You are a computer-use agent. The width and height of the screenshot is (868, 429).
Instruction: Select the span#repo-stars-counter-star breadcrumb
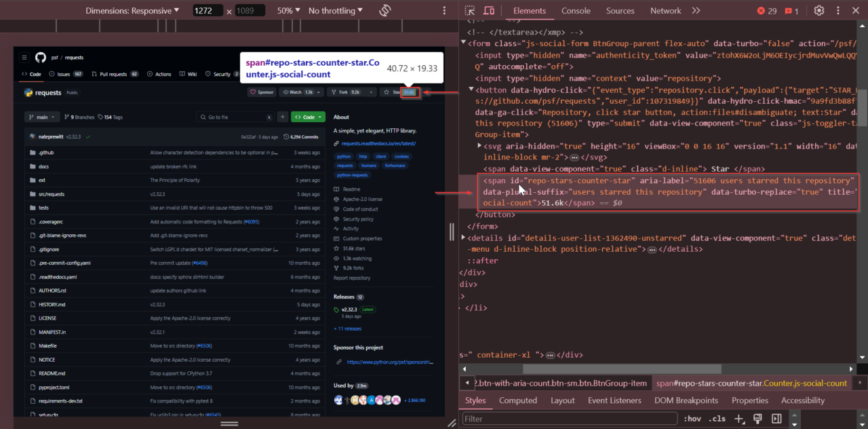751,384
